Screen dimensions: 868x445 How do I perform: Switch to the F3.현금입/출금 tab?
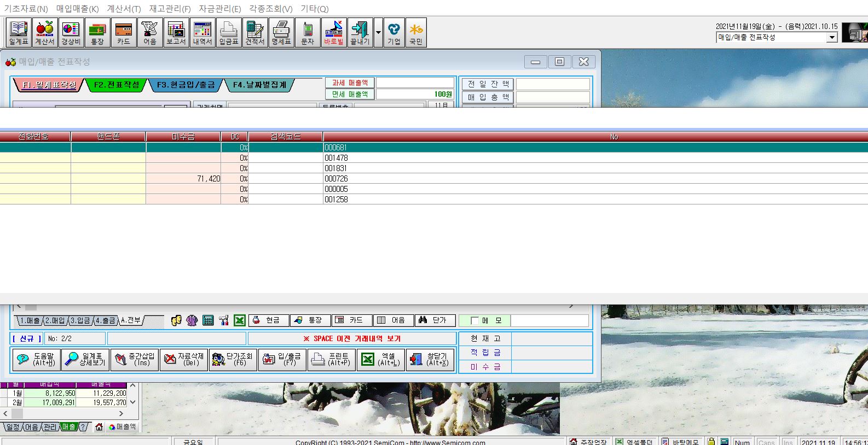(186, 85)
